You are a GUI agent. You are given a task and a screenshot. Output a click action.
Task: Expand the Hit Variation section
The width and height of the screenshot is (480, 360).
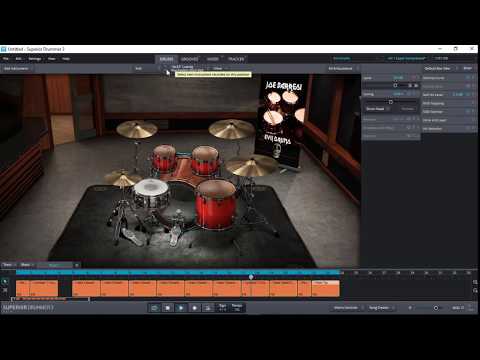point(449,129)
